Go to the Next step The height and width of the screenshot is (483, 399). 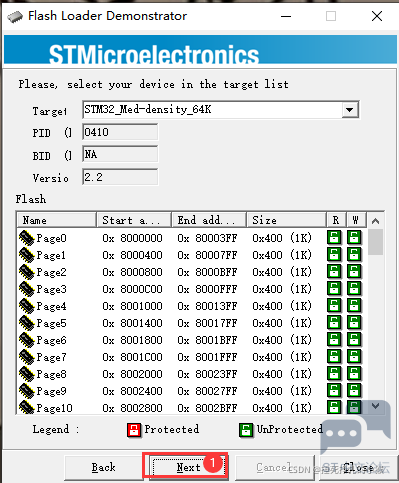point(188,467)
